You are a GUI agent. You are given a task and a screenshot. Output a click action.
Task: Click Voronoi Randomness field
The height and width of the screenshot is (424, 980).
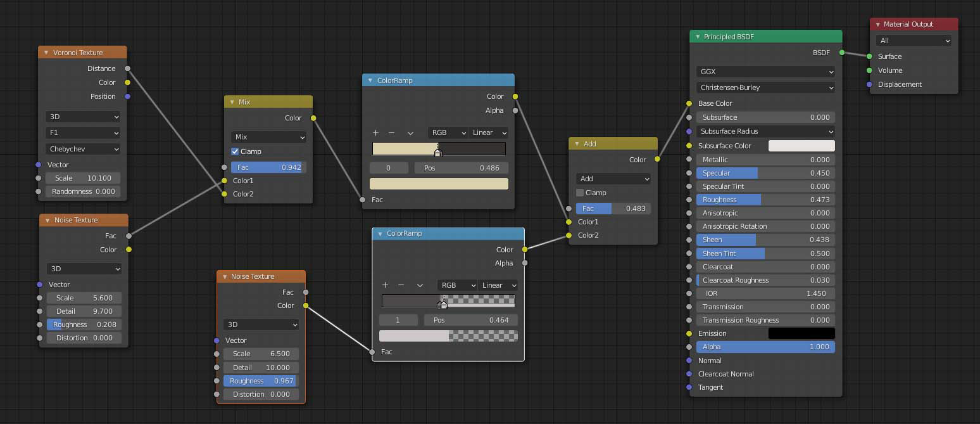(82, 191)
